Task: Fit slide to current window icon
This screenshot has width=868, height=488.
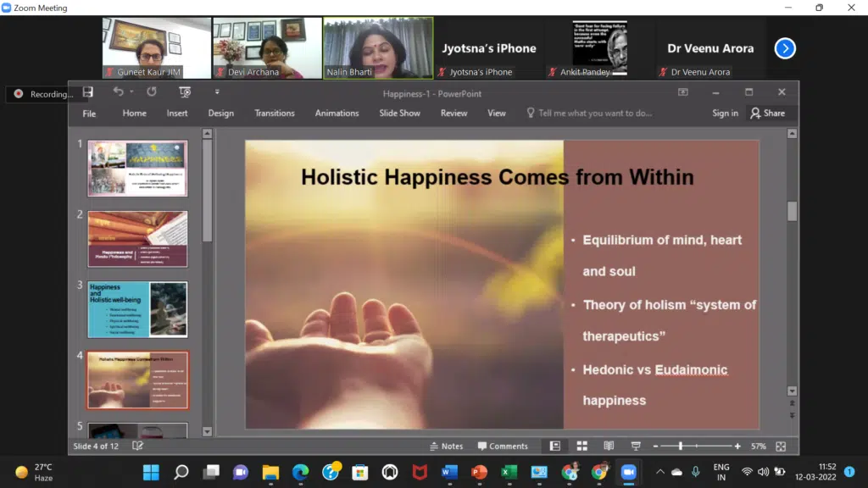Action: tap(781, 446)
